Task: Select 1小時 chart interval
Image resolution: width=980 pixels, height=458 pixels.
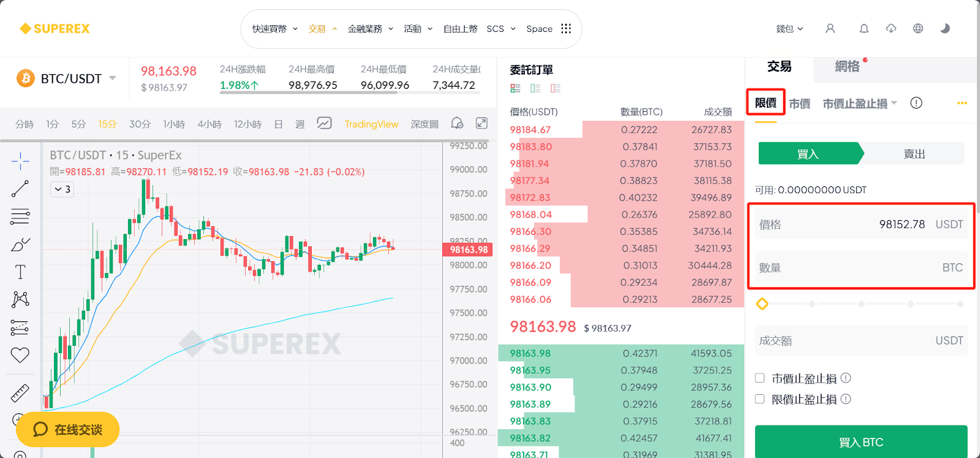Action: coord(174,124)
